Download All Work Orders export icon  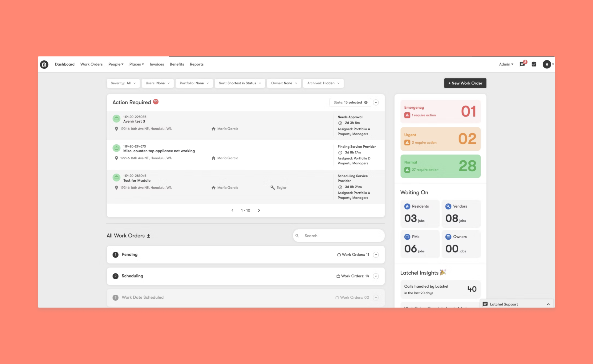tap(149, 236)
